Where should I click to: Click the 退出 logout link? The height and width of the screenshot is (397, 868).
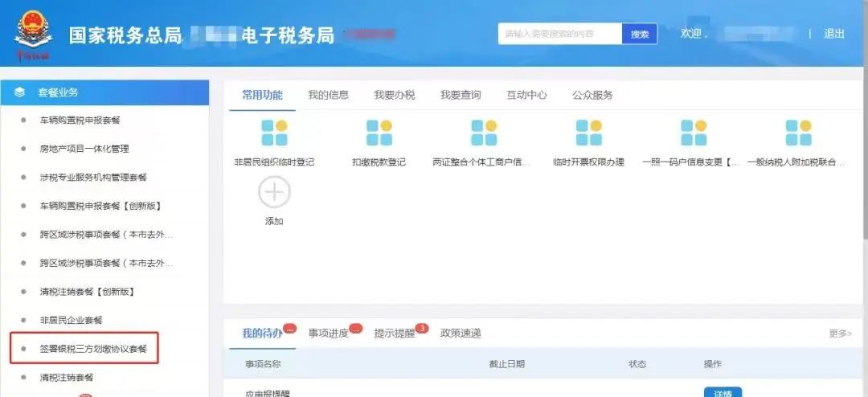pyautogui.click(x=833, y=34)
